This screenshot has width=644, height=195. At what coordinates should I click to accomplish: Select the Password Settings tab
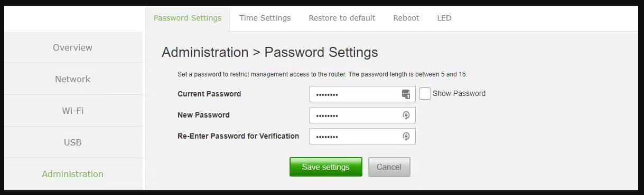pyautogui.click(x=188, y=18)
